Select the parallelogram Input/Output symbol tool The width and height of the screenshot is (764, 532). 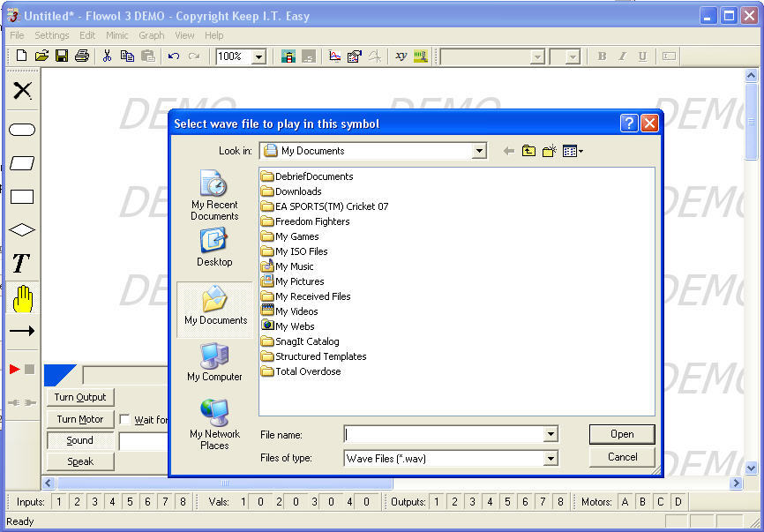pos(22,163)
